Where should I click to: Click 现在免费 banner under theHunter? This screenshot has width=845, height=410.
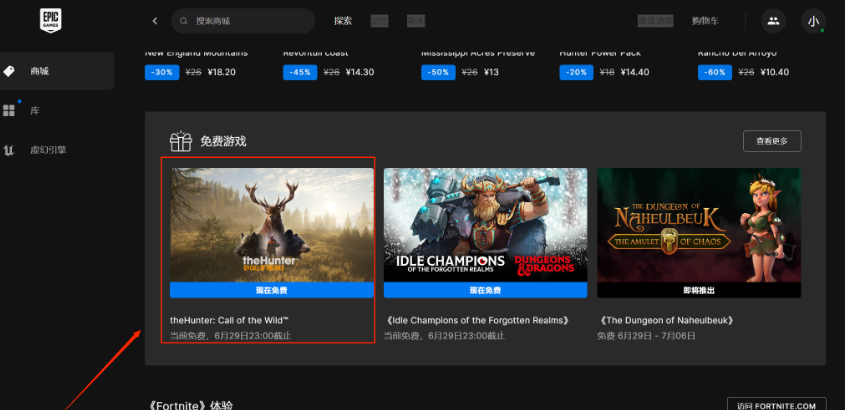tap(272, 290)
